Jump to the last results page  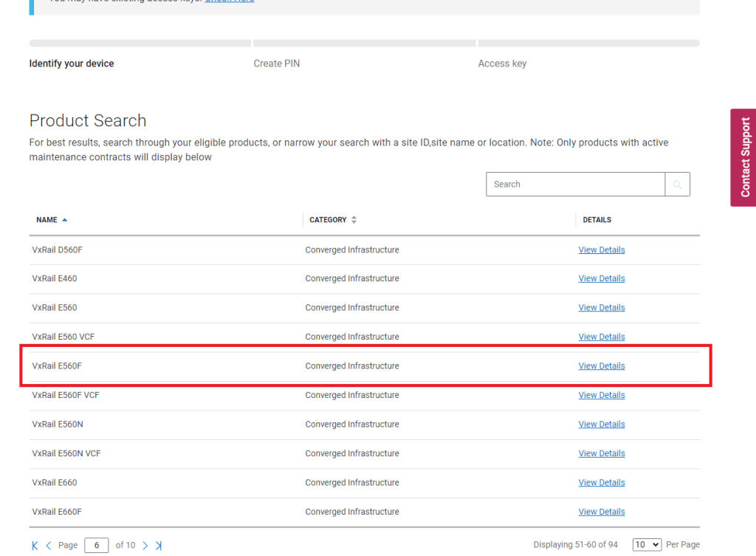(x=159, y=546)
